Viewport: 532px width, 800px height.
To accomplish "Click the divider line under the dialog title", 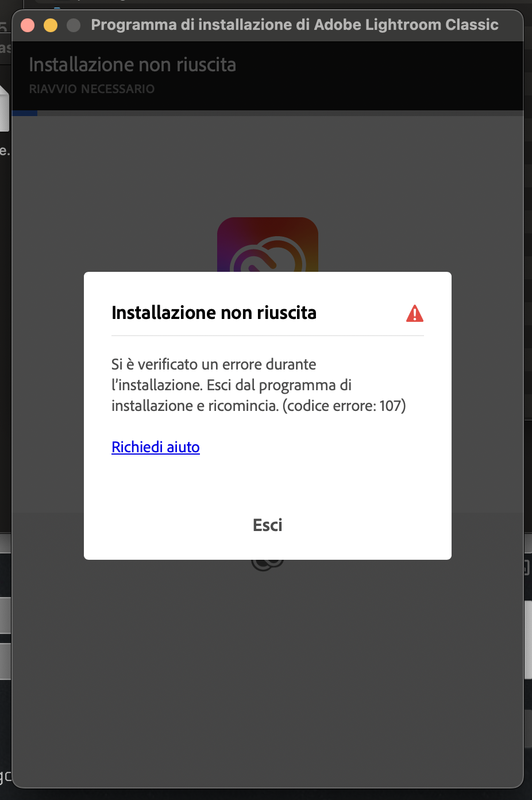I will coord(268,336).
